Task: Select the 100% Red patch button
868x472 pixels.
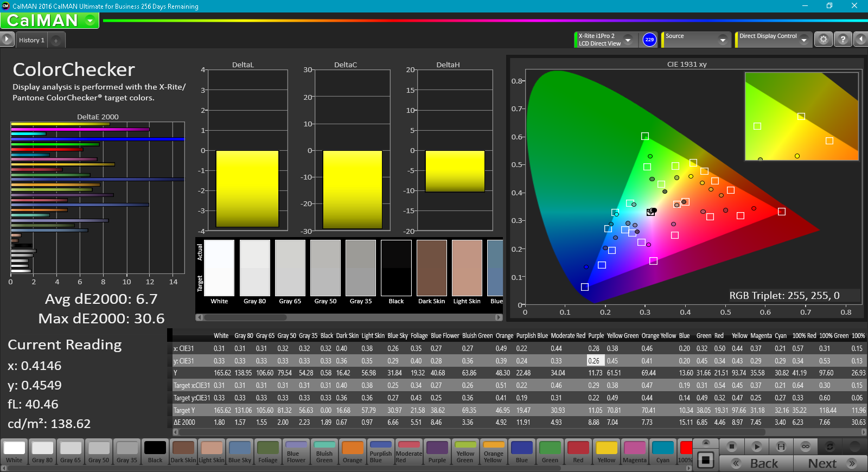Action: [685, 452]
